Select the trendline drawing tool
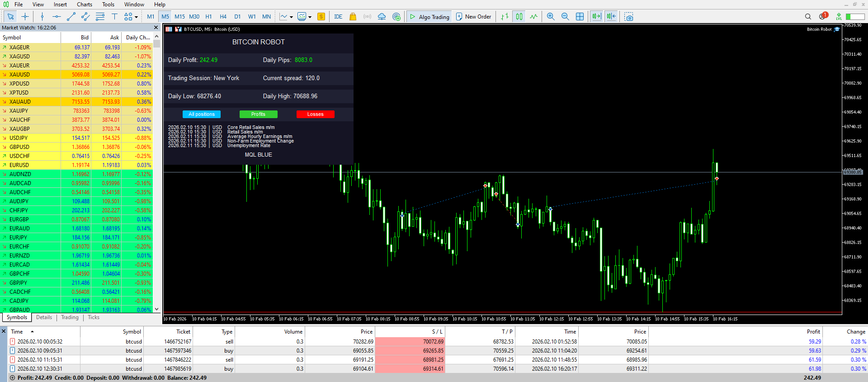The height and width of the screenshot is (382, 868). (x=71, y=17)
